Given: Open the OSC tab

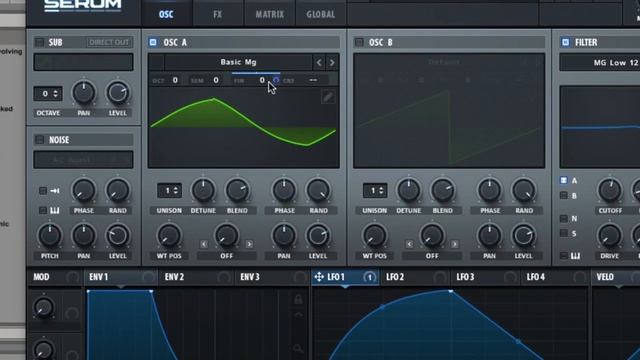Looking at the screenshot, I should point(166,14).
